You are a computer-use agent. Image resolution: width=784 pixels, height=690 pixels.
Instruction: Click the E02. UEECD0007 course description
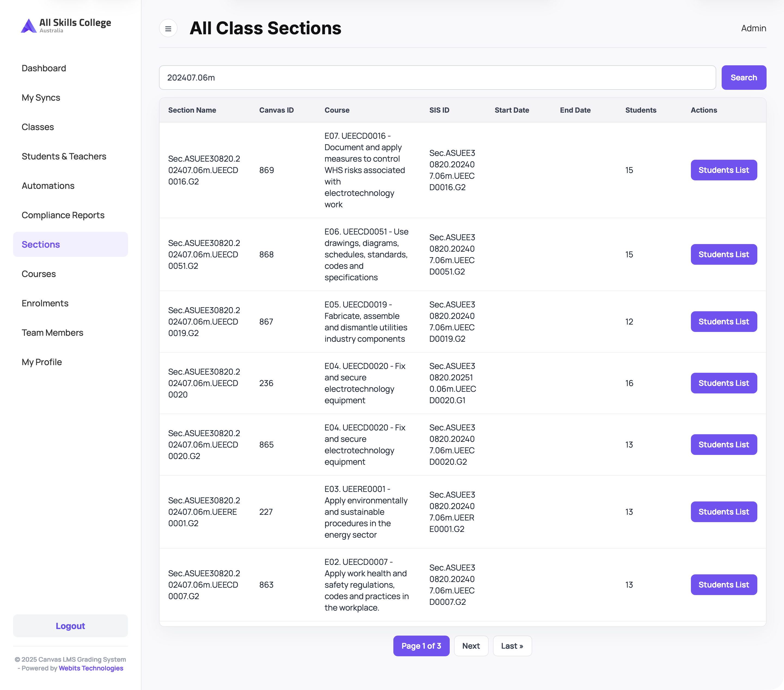pos(367,585)
